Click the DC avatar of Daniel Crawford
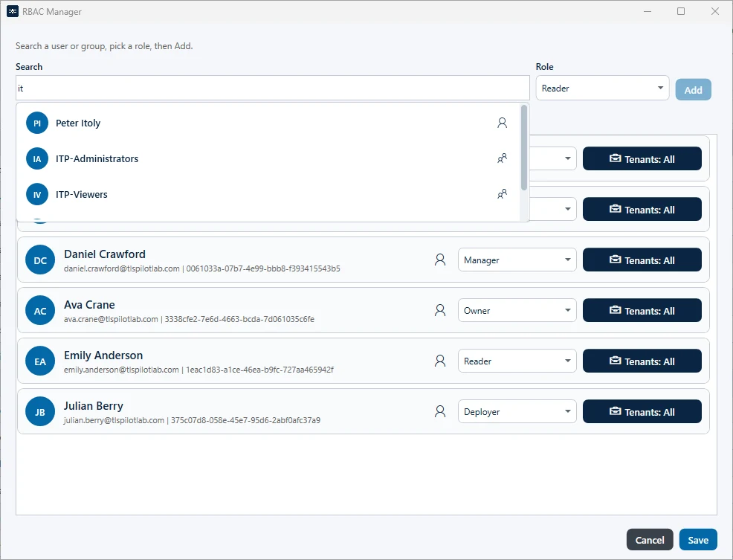This screenshot has height=560, width=733. click(x=40, y=260)
